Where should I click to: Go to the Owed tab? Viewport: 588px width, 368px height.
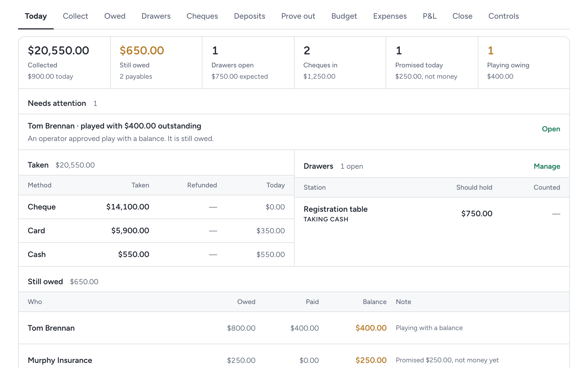pyautogui.click(x=115, y=16)
